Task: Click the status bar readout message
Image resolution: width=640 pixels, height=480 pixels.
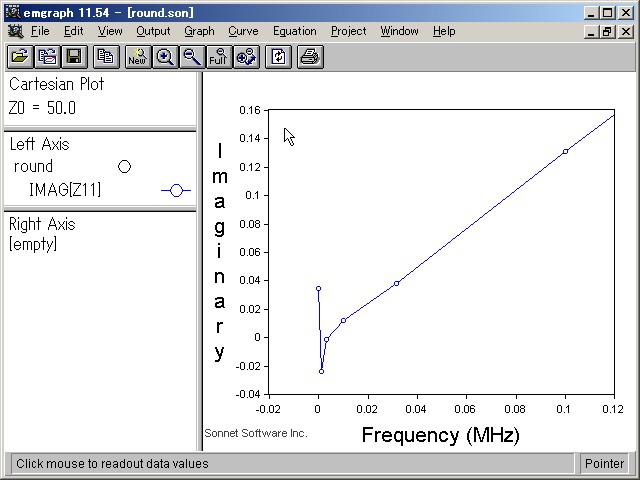Action: pos(112,464)
